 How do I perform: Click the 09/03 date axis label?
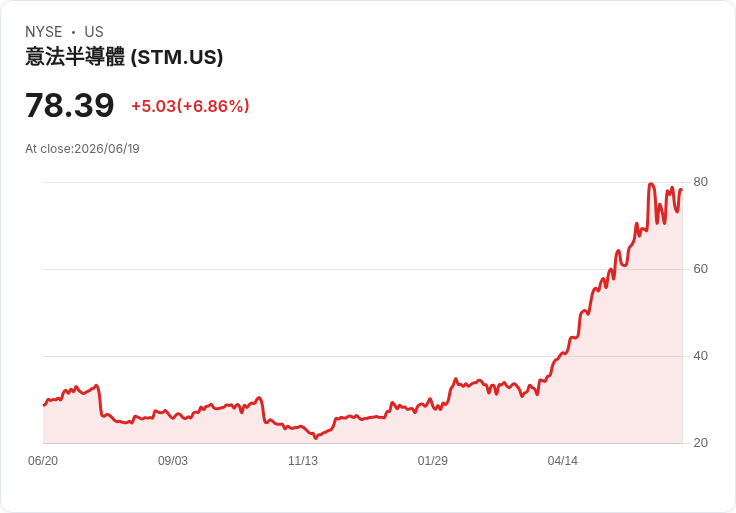coord(173,461)
